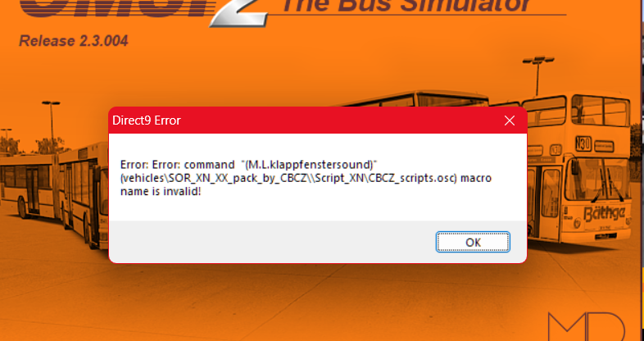Click the Bäthge advert on the bus

coord(604,214)
